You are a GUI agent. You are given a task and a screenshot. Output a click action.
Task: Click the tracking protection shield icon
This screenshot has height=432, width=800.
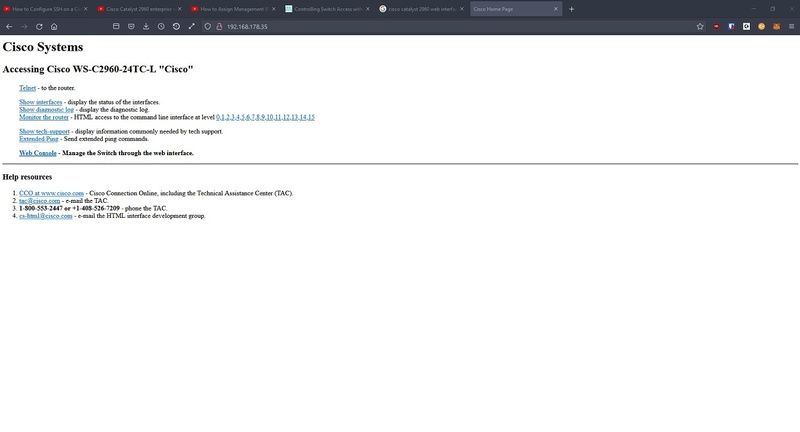pyautogui.click(x=208, y=27)
